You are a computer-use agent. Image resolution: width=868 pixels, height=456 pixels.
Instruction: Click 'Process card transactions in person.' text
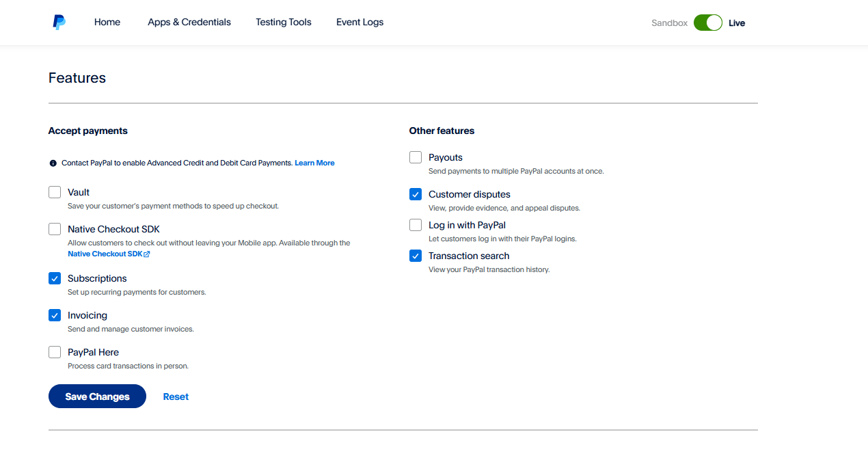[128, 366]
